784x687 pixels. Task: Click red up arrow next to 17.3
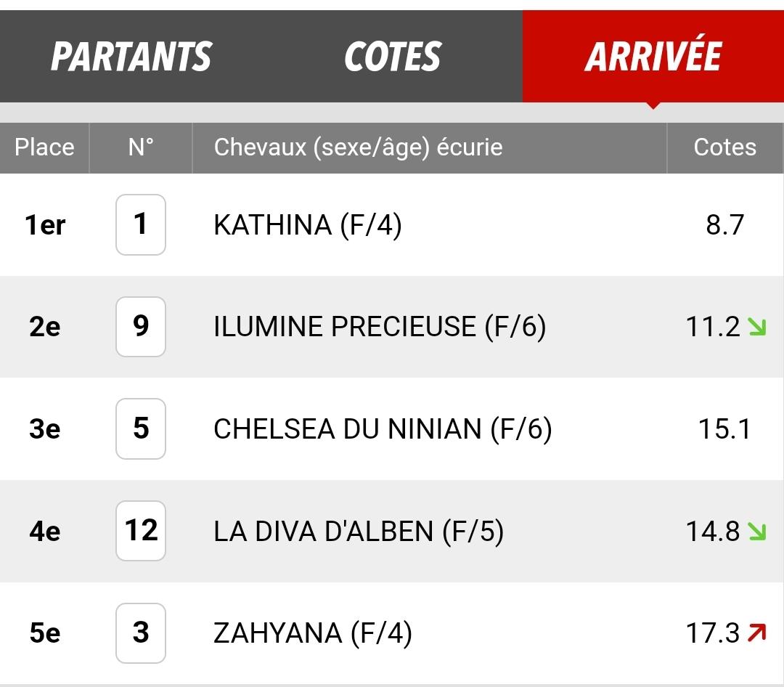pyautogui.click(x=757, y=633)
